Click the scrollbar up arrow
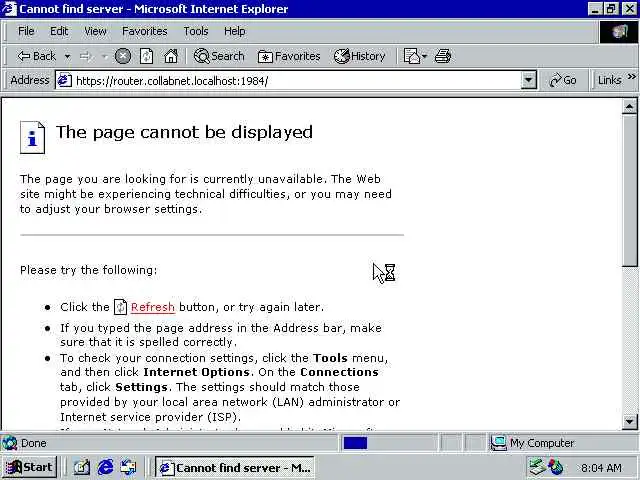Image resolution: width=640 pixels, height=480 pixels. pyautogui.click(x=629, y=107)
